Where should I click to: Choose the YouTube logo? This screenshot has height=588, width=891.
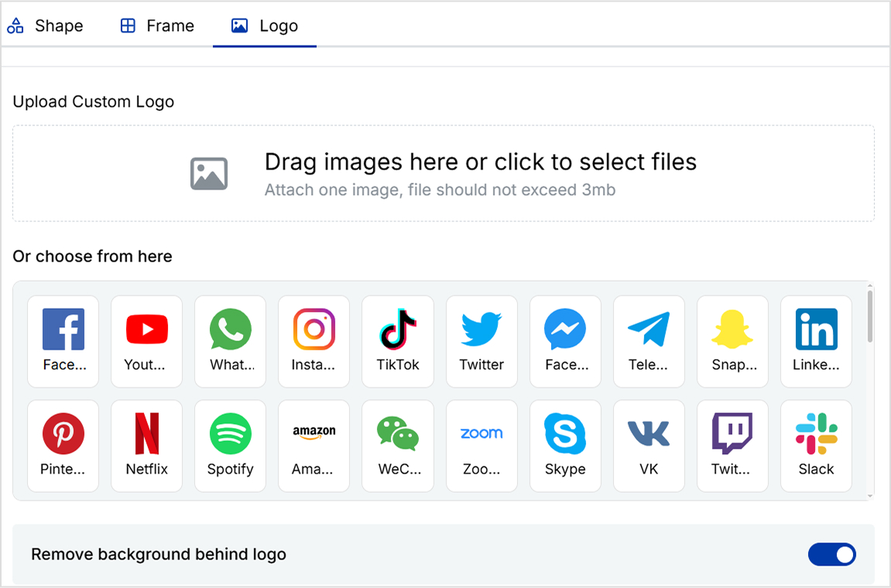tap(146, 341)
